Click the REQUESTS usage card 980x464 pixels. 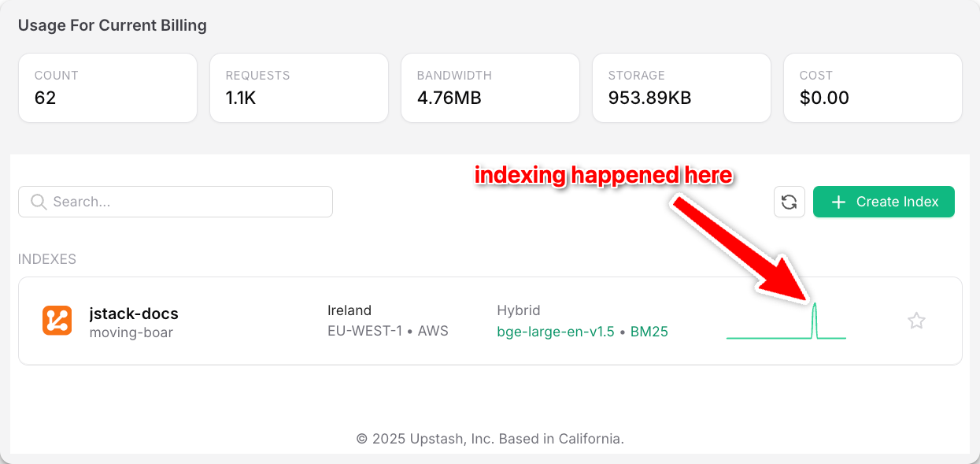pyautogui.click(x=298, y=87)
